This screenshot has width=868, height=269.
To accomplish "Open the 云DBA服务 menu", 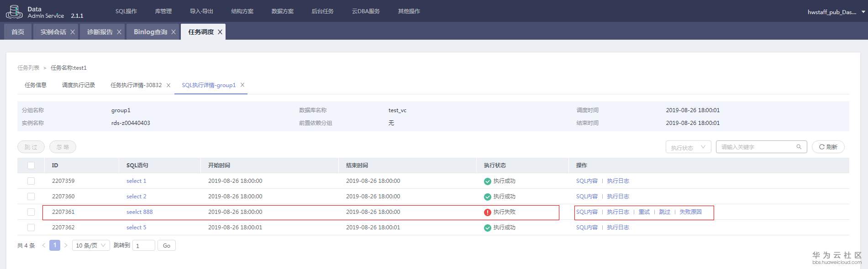I will tap(366, 11).
